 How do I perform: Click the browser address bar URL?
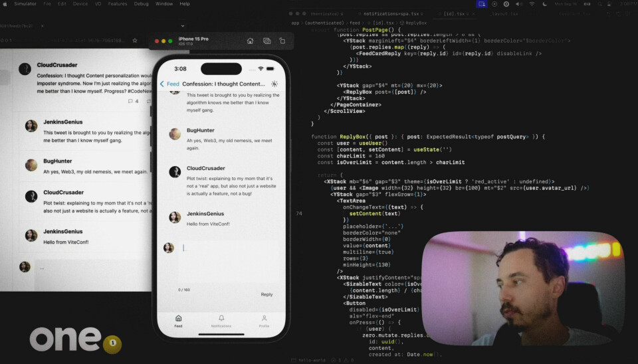click(62, 41)
